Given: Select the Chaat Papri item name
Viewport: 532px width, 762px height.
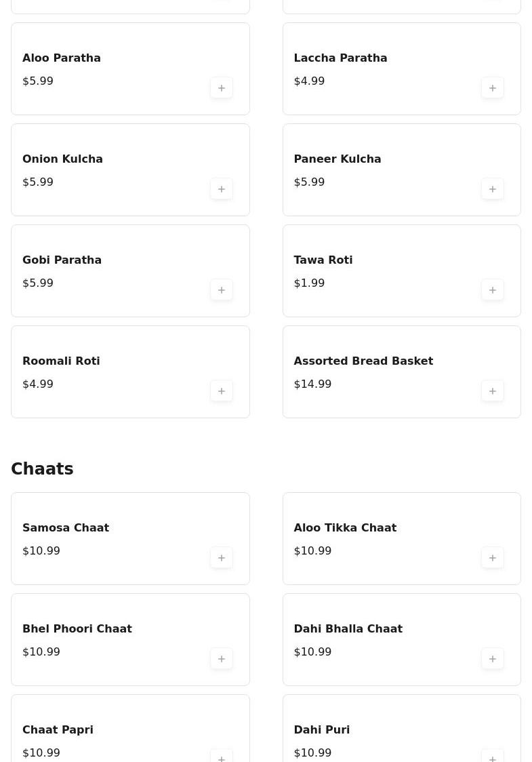Looking at the screenshot, I should (x=58, y=730).
